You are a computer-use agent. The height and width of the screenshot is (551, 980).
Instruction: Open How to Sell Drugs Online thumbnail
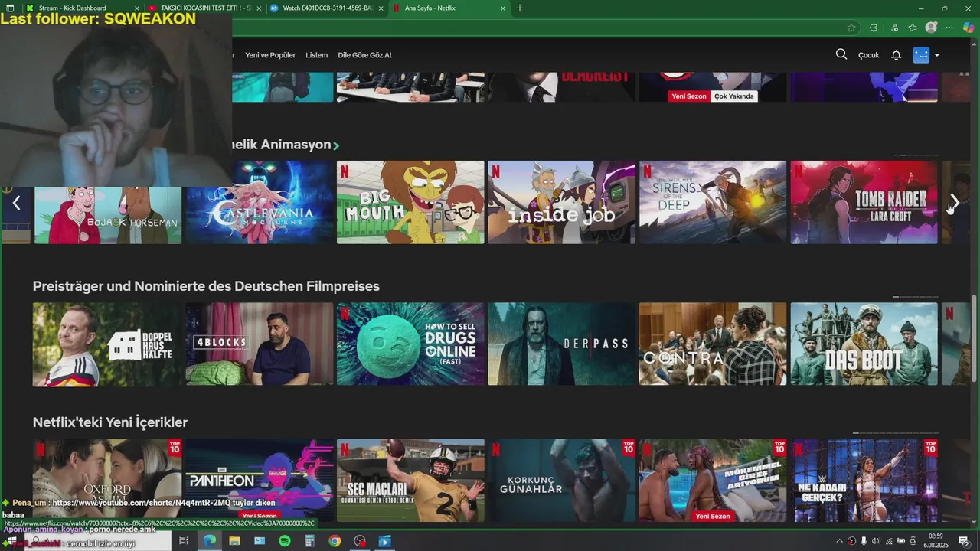[410, 344]
